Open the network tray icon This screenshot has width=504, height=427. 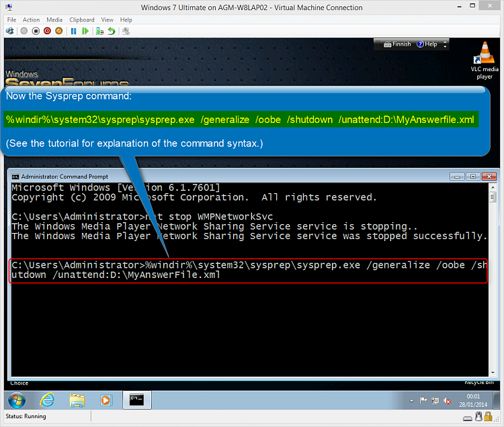435,400
